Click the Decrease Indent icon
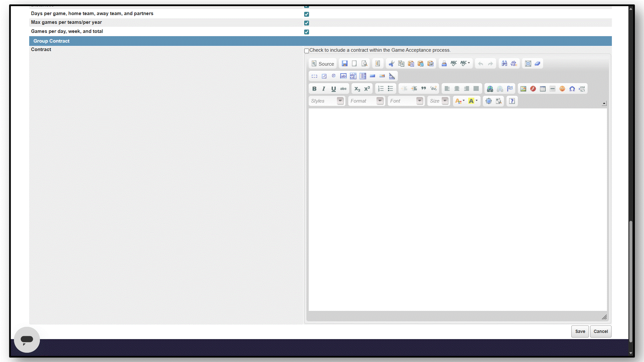Image resolution: width=644 pixels, height=362 pixels. point(404,89)
